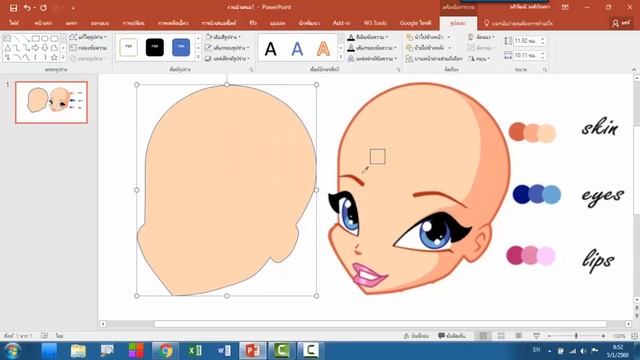Pick the down arrow shape in gallery

pyautogui.click(x=45, y=48)
